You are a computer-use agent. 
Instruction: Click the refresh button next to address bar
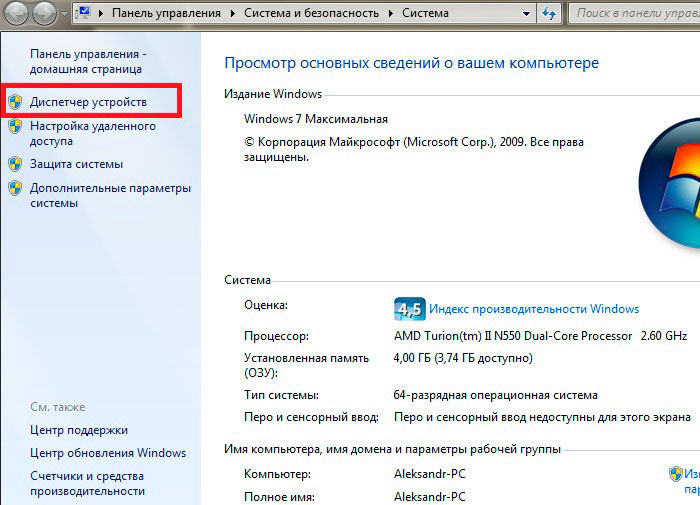[549, 13]
